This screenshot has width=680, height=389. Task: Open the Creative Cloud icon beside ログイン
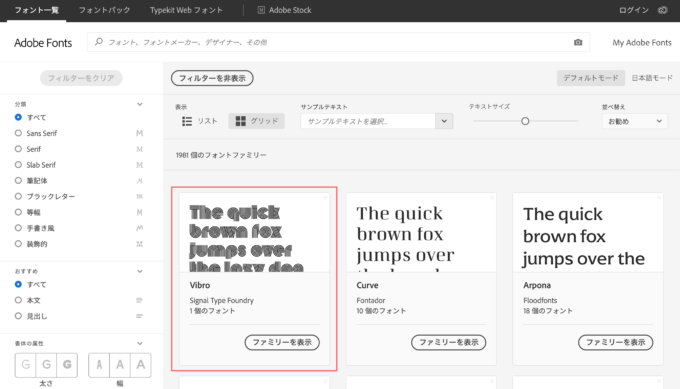[x=662, y=10]
